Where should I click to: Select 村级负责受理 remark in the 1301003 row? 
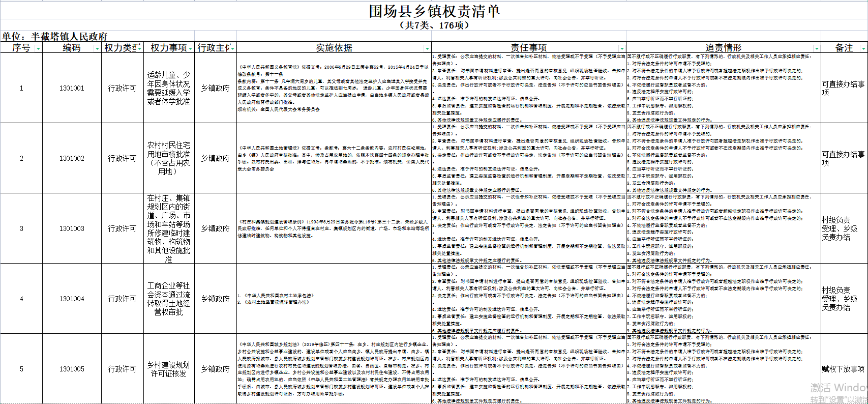coord(844,228)
